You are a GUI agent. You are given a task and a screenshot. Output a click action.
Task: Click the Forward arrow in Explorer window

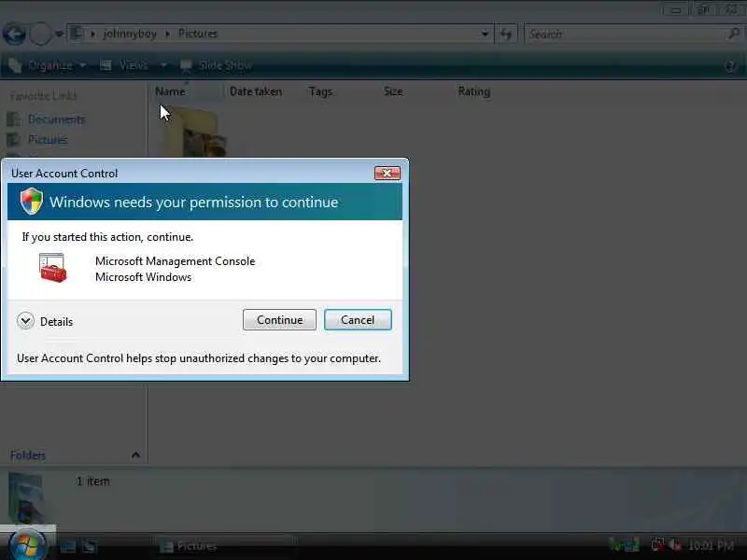tap(40, 35)
